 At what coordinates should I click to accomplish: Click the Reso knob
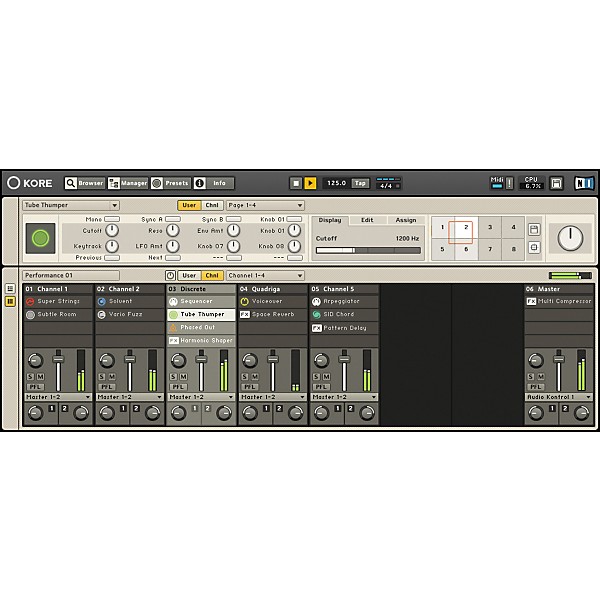(x=173, y=231)
